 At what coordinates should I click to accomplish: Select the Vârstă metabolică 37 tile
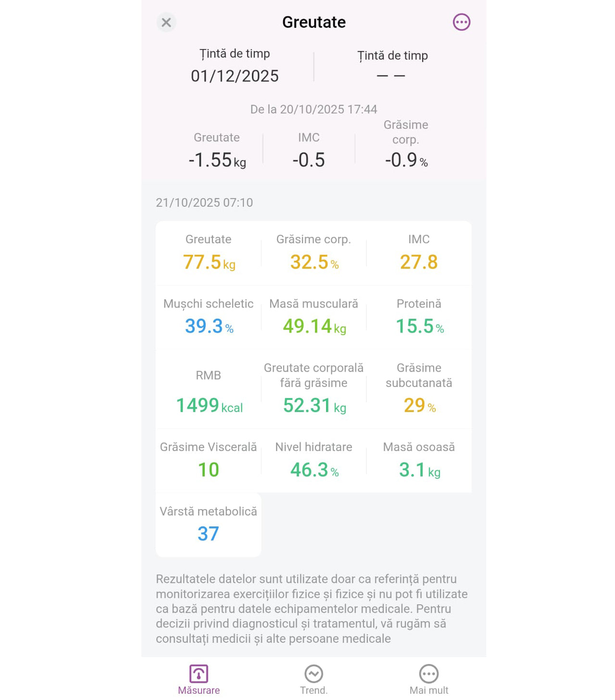[209, 525]
